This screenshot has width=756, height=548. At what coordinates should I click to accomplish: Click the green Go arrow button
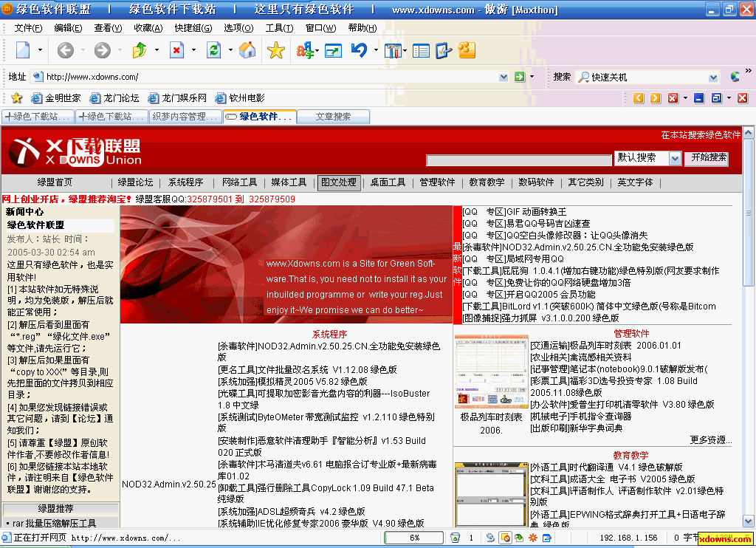[x=519, y=77]
